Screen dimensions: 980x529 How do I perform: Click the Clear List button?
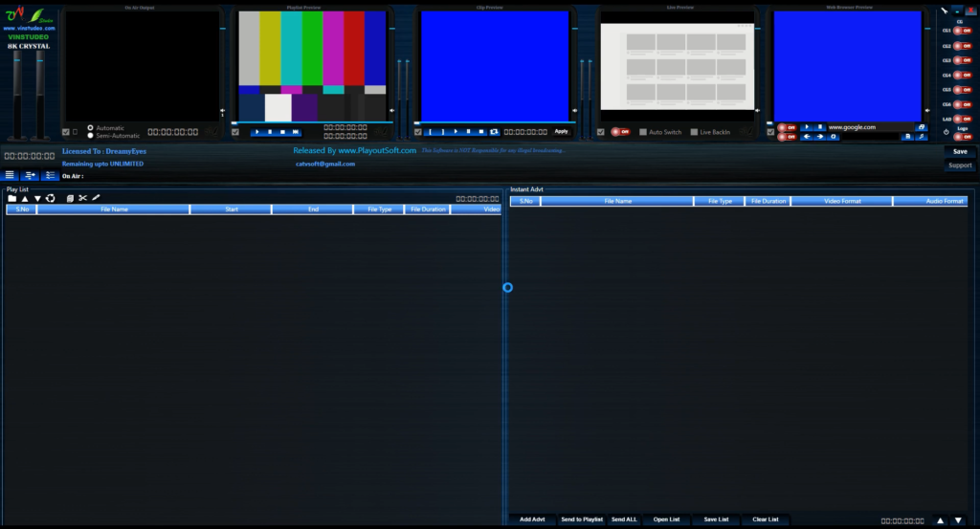click(x=766, y=519)
